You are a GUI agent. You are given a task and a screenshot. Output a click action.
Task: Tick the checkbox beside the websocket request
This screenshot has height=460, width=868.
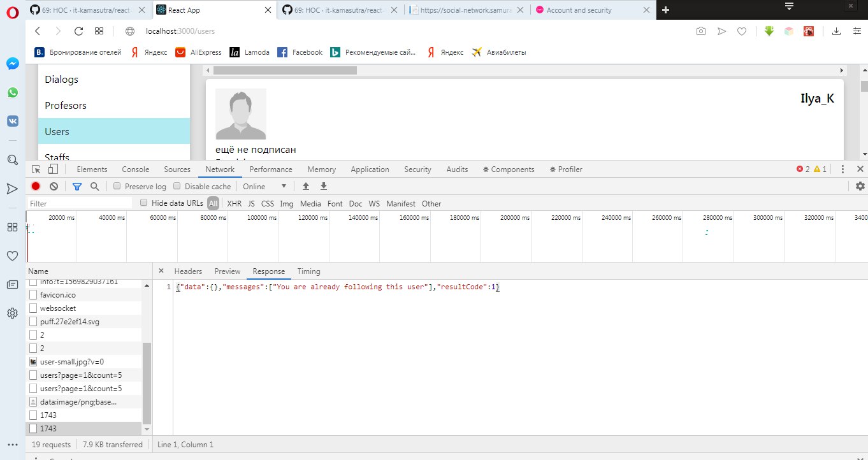33,308
